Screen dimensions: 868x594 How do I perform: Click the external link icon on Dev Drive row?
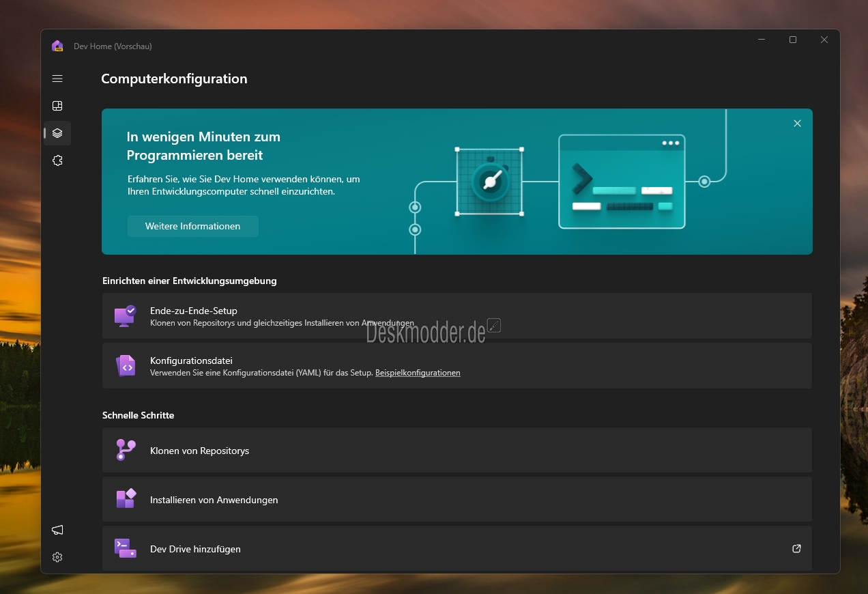click(796, 548)
